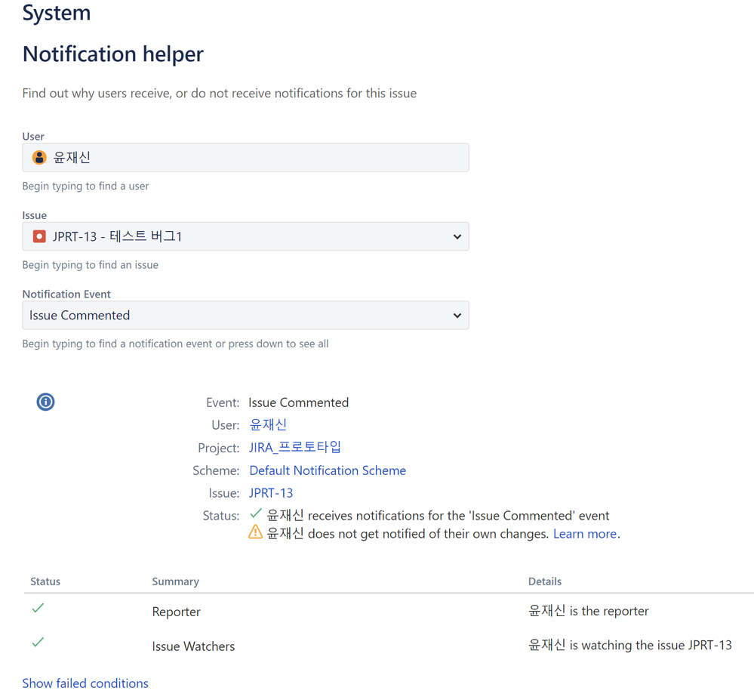The image size is (754, 700).
Task: Click the circular info icon
Action: [x=45, y=402]
